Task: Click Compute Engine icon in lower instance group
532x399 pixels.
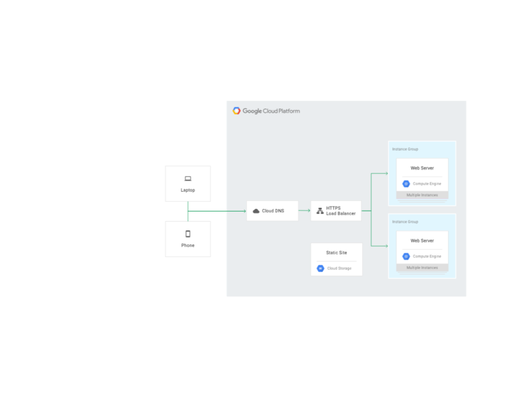Action: [406, 257]
